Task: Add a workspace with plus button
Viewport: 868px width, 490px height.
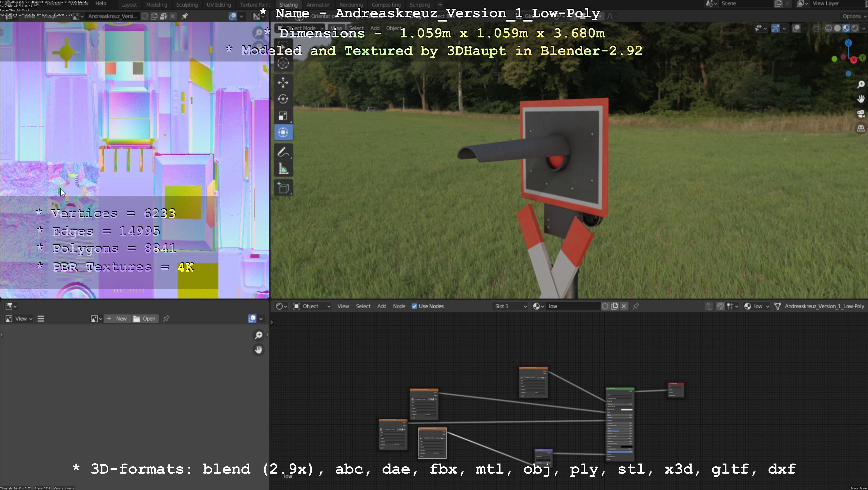Action: 440,5
